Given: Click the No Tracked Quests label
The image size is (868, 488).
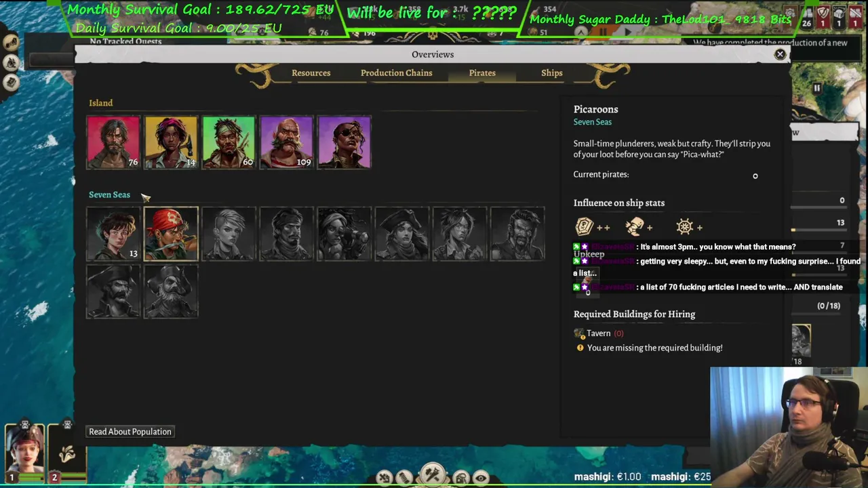Looking at the screenshot, I should pos(125,41).
